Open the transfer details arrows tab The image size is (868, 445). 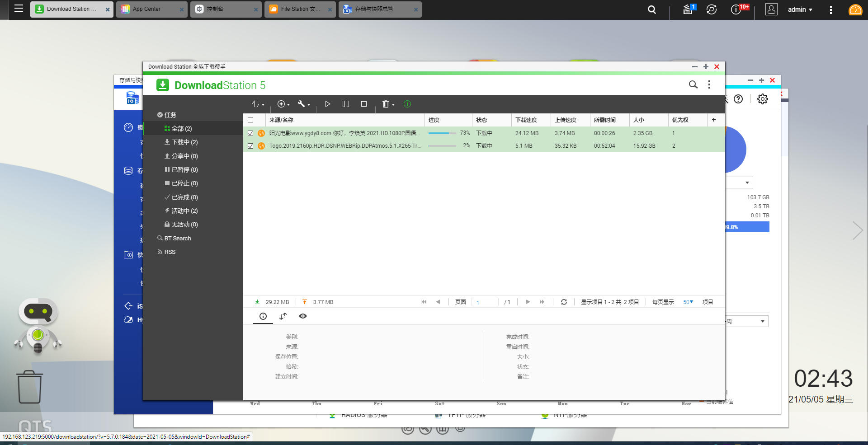point(283,316)
